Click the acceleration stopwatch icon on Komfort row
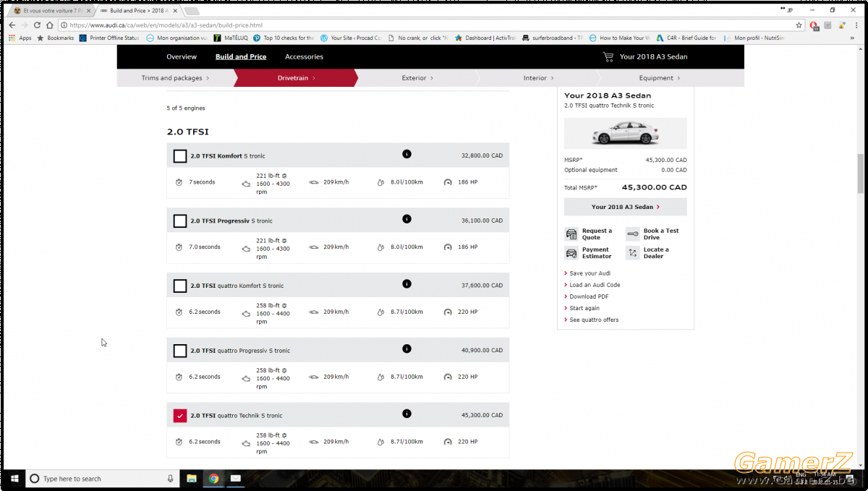 pyautogui.click(x=179, y=182)
